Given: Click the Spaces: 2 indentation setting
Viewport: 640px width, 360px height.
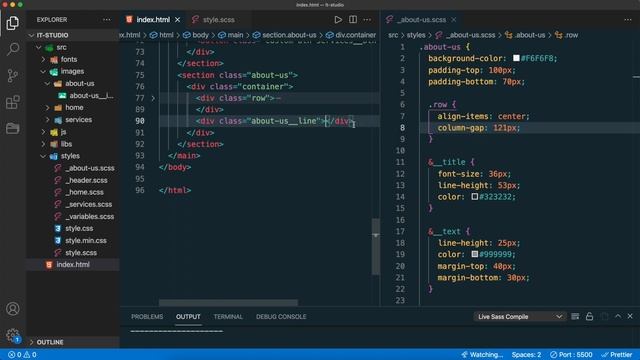Looking at the screenshot, I should click(x=526, y=355).
